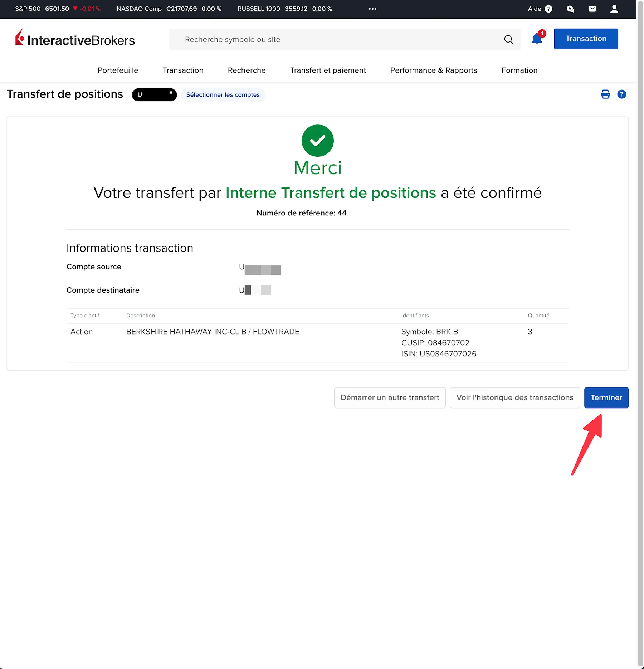Click the Type d'actif column header

click(x=85, y=316)
